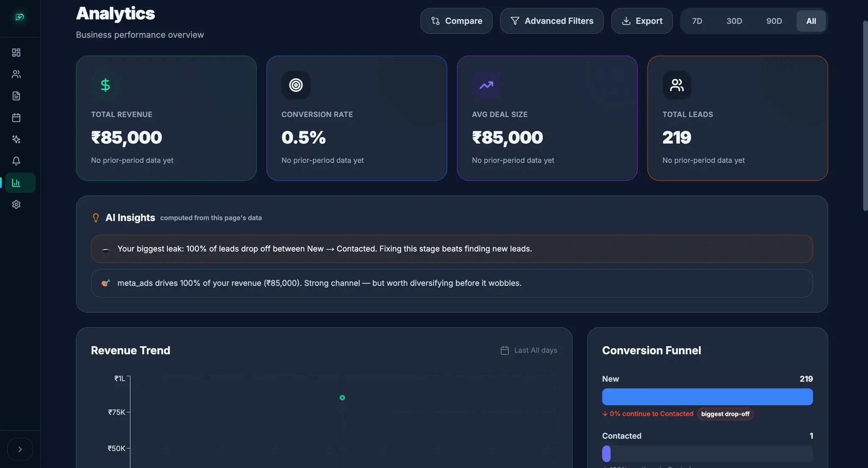The image size is (868, 468).
Task: Click the Export button
Action: click(642, 21)
